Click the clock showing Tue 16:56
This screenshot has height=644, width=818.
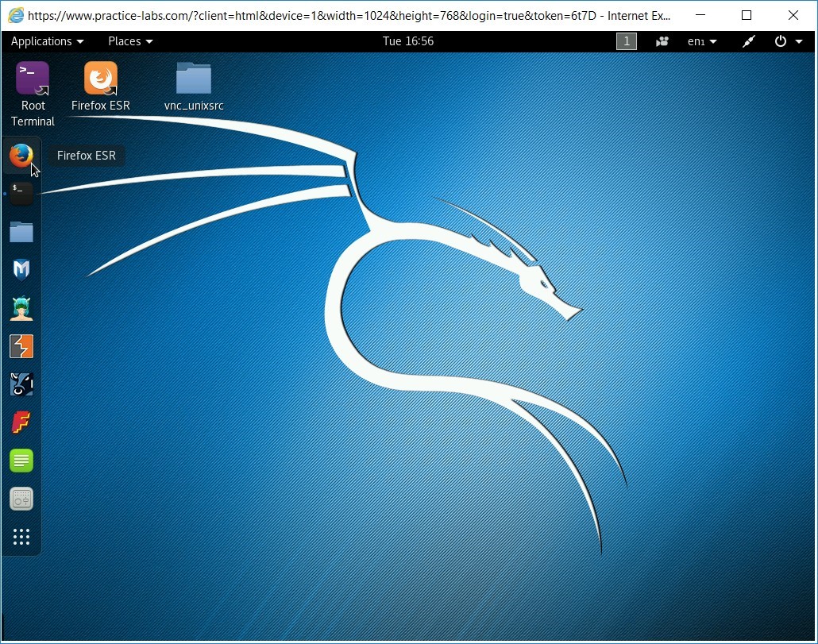click(x=408, y=41)
